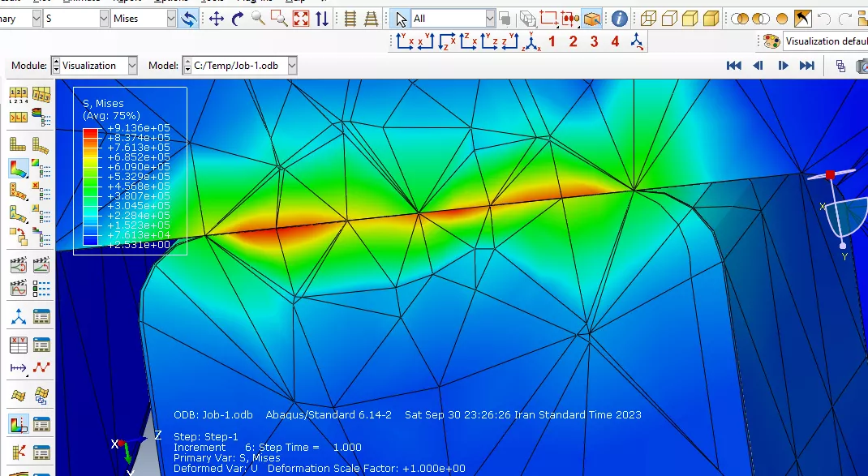Step to the next frame
Image resolution: width=868 pixels, height=476 pixels.
click(783, 66)
